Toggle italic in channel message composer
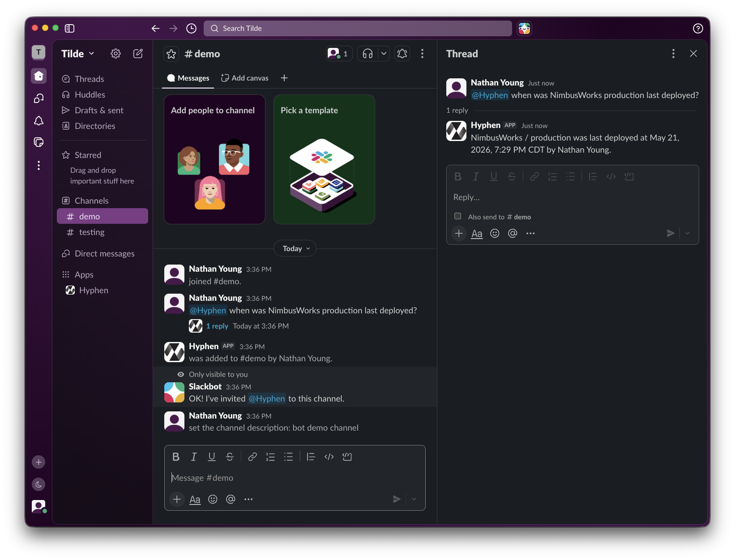The height and width of the screenshot is (560, 735). [x=194, y=457]
